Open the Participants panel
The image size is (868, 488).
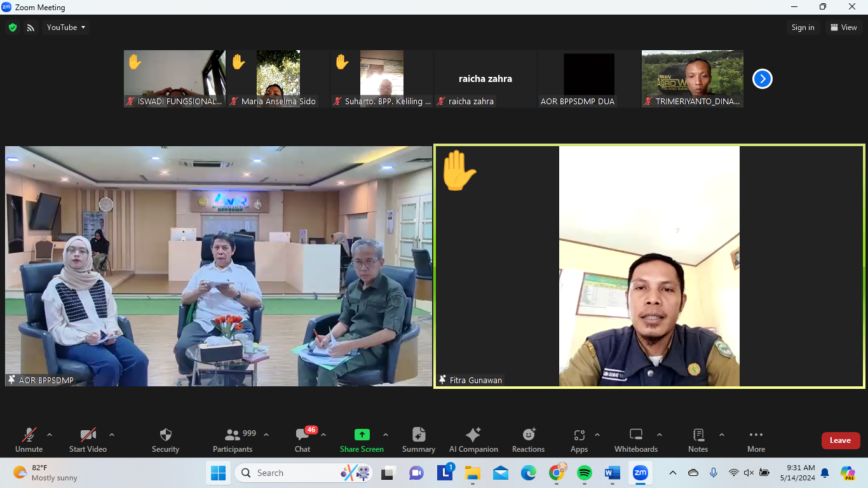232,438
